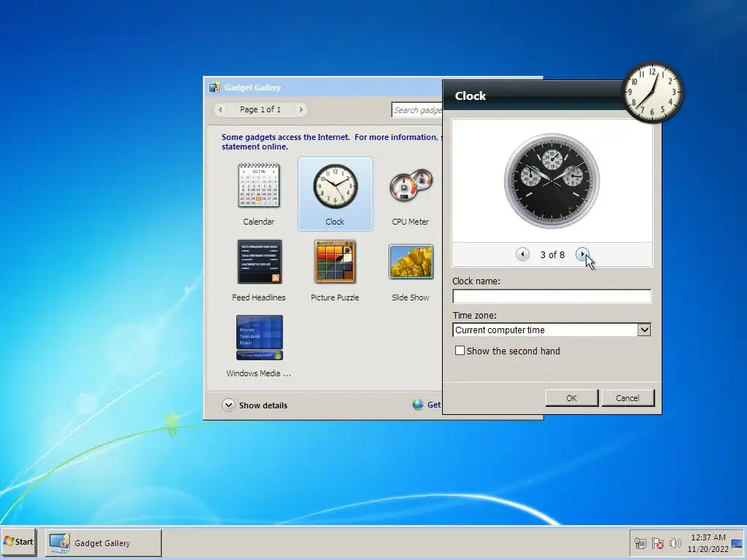Screen dimensions: 747x560
Task: Click the Clock name input field
Action: click(551, 296)
